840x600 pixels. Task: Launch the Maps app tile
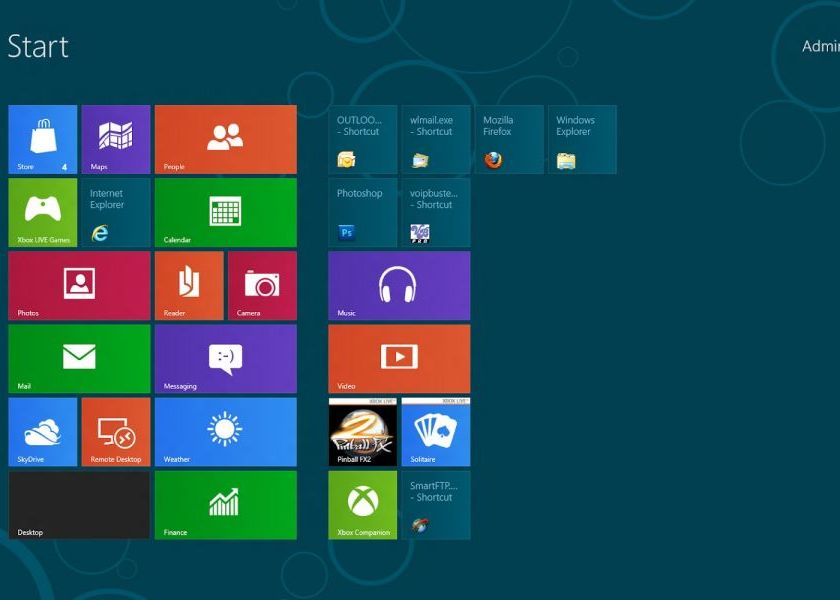point(115,139)
